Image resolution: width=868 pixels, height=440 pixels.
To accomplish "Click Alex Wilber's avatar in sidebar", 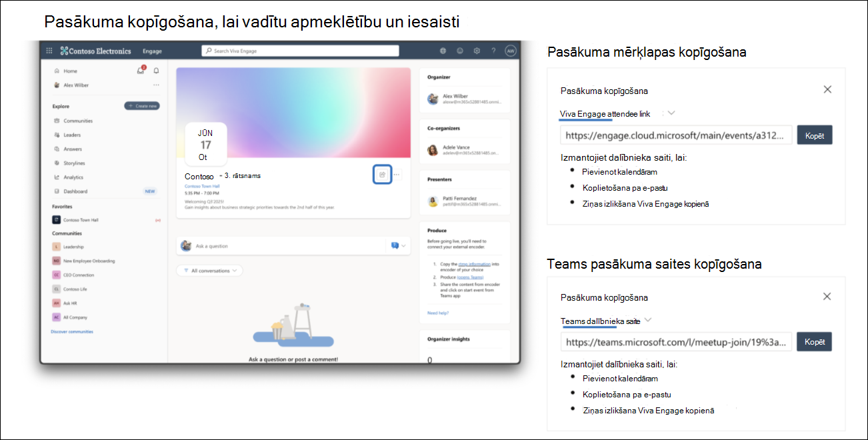I will tap(57, 85).
